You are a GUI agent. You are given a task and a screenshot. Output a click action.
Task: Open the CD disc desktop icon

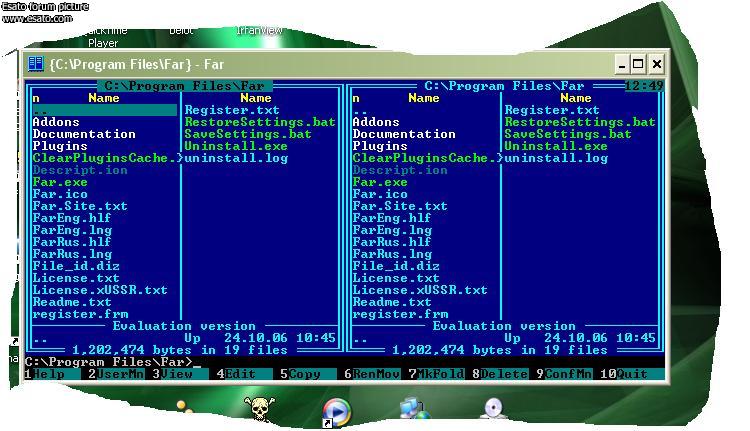493,409
